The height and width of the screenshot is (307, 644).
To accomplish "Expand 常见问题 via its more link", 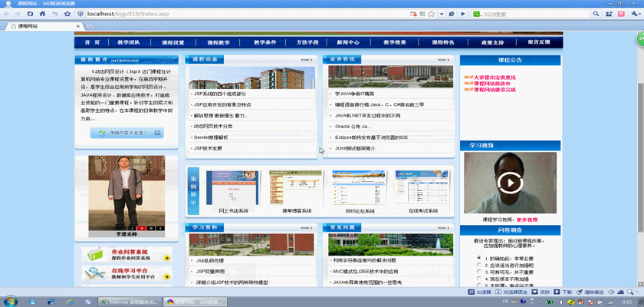I will tap(443, 228).
